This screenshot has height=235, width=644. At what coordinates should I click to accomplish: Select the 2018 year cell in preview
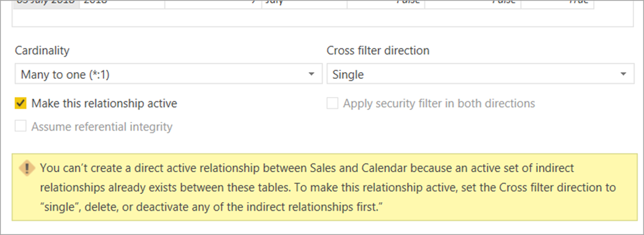tap(122, 4)
